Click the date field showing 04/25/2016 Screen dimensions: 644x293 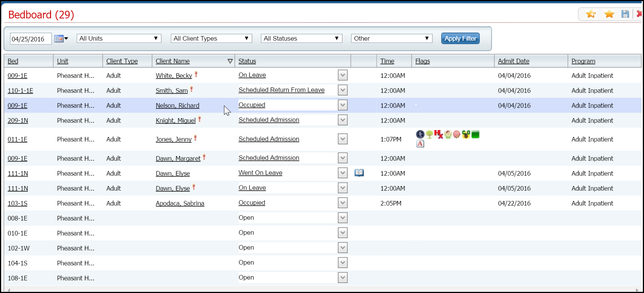pos(30,39)
